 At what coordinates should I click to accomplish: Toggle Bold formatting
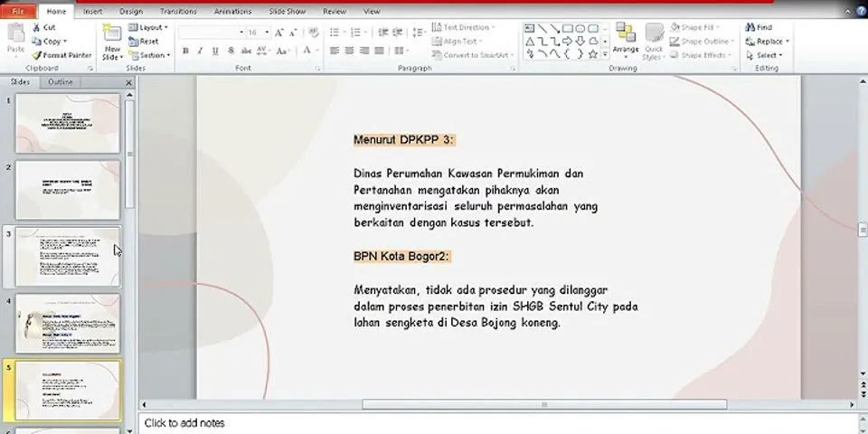(185, 51)
